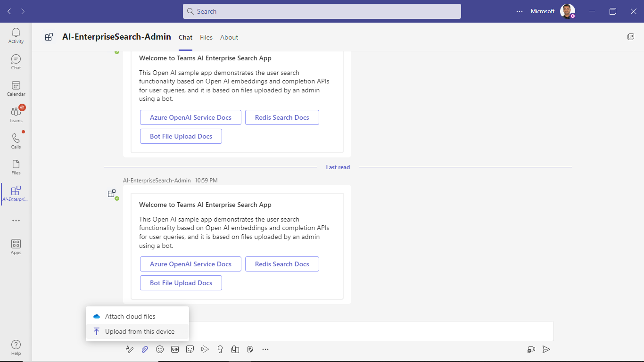Viewport: 644px width, 362px height.
Task: Open the Files section in left sidebar
Action: pyautogui.click(x=16, y=167)
